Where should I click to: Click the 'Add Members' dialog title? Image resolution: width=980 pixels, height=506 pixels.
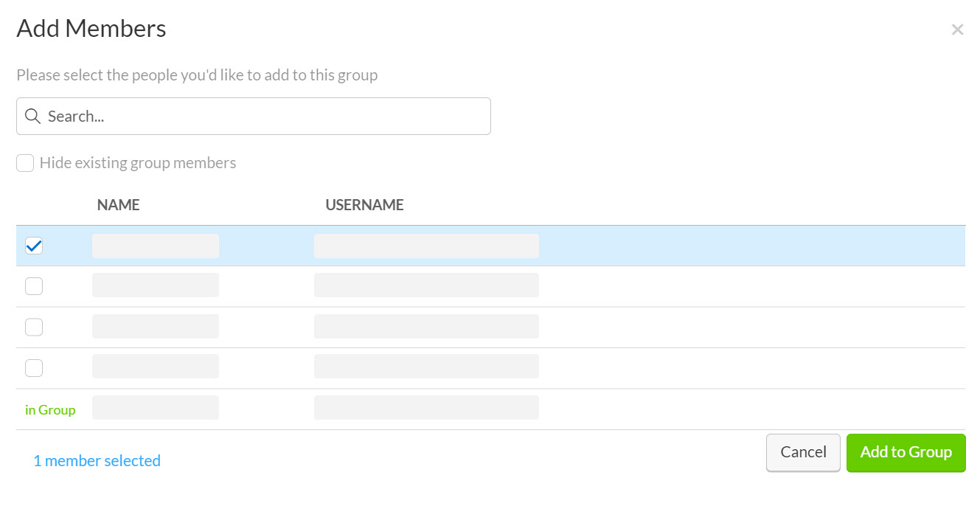91,29
